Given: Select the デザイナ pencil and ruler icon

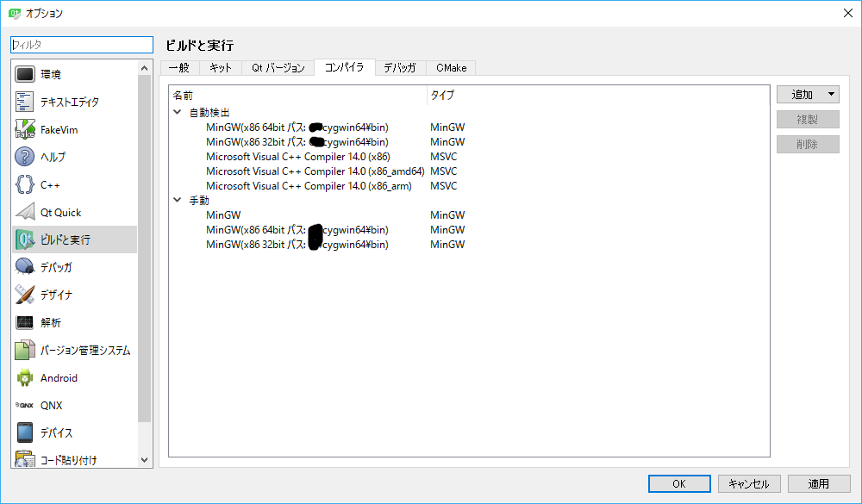Looking at the screenshot, I should point(25,295).
